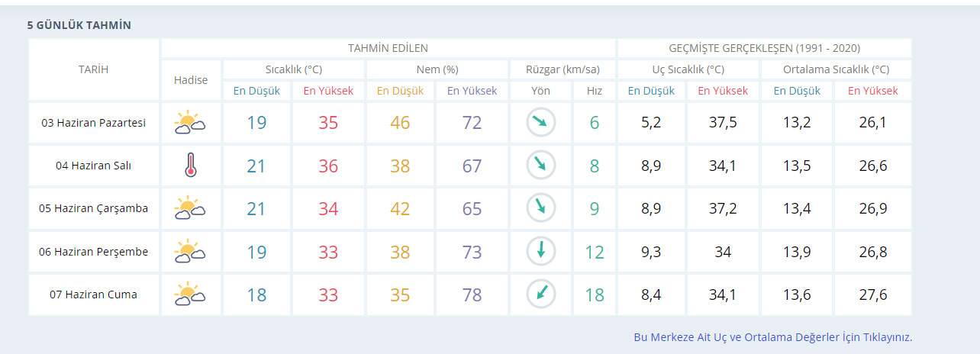Click the thermometer heat icon for 04 Haziran Salı
The image size is (980, 354).
coord(191,166)
